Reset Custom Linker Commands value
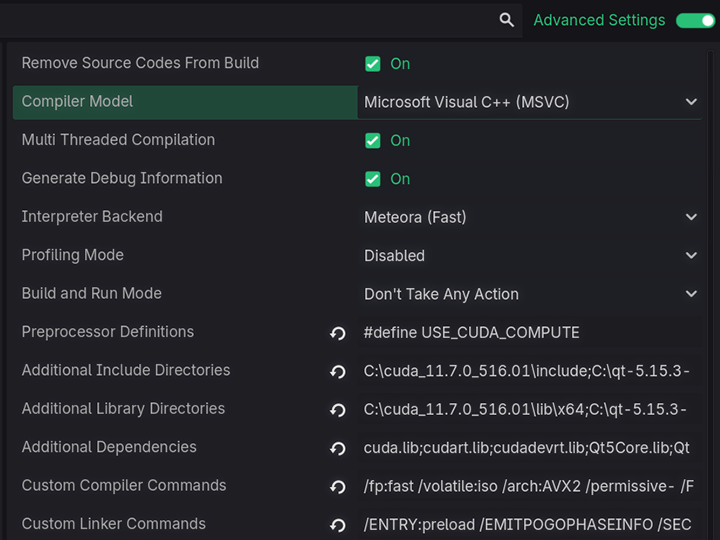Viewport: 720px width, 540px height. point(338,525)
